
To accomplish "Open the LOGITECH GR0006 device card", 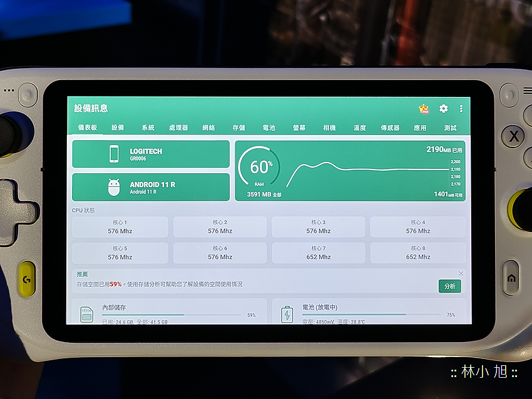I will coord(151,154).
